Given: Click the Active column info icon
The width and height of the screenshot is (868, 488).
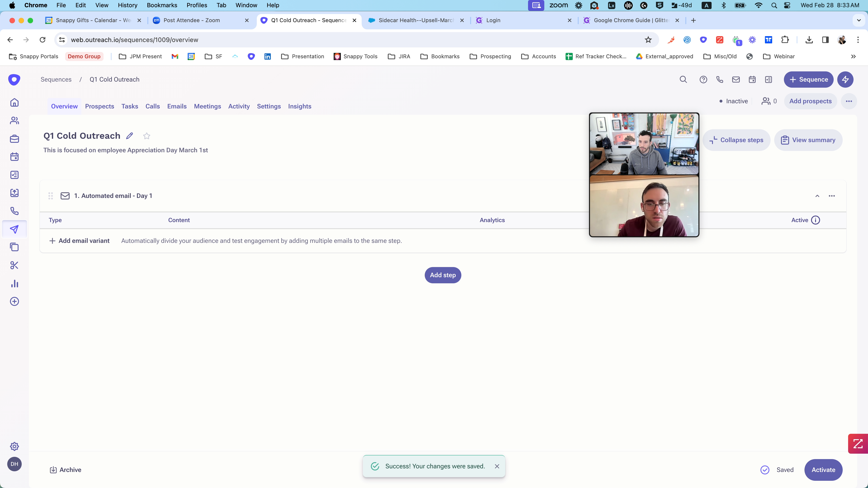Looking at the screenshot, I should click(x=815, y=220).
